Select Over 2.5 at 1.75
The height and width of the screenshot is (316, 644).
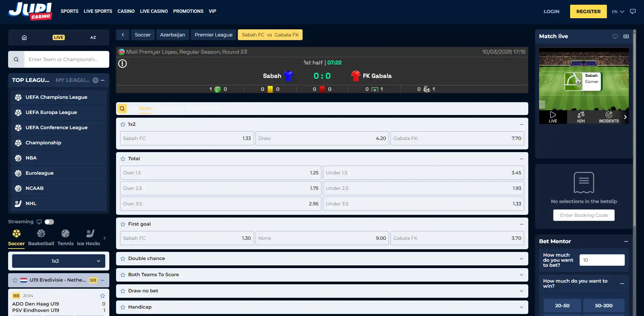221,188
